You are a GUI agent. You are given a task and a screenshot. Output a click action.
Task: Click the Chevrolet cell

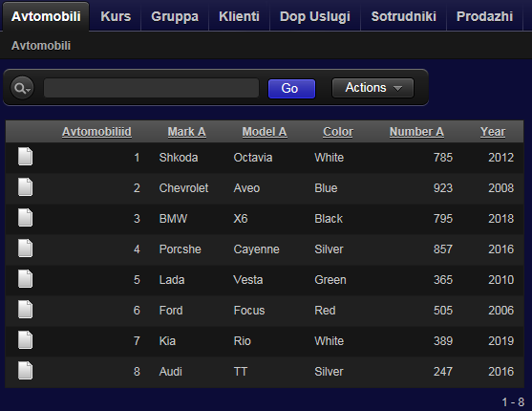point(183,188)
